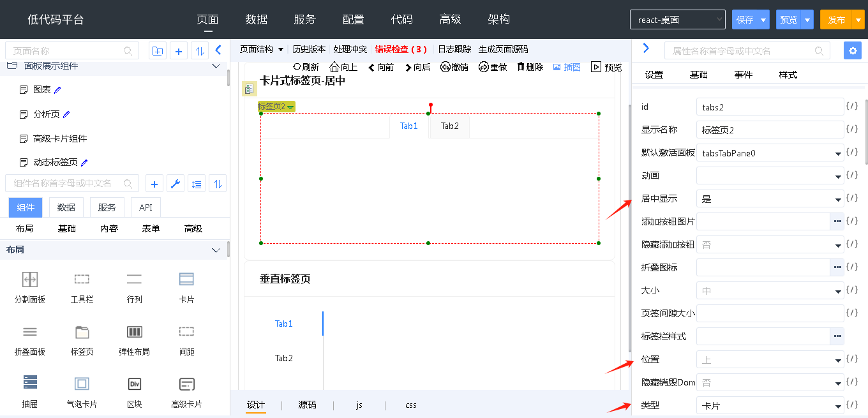Viewport: 868px width, 418px height.
Task: Open the 大小 dropdown
Action: point(770,290)
